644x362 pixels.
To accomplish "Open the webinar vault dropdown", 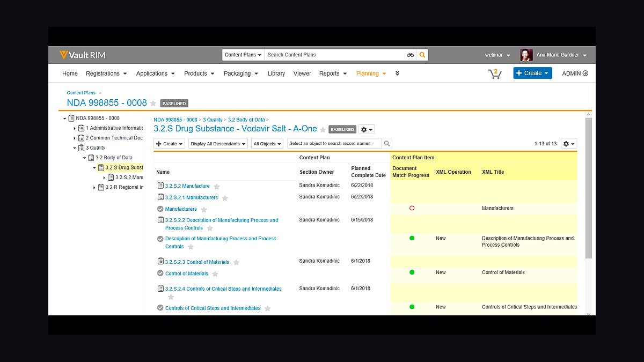I will [x=497, y=55].
